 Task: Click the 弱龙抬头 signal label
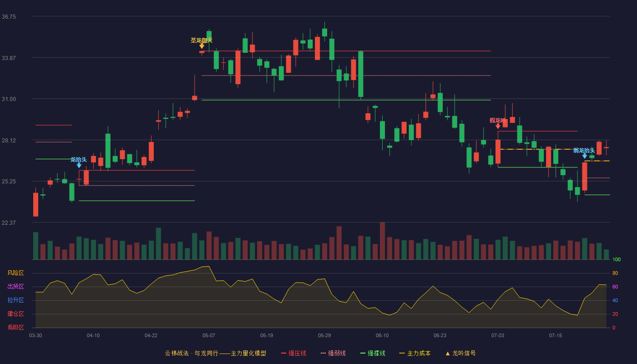tap(584, 150)
